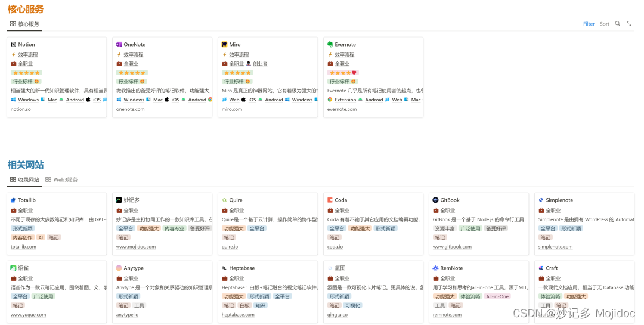Image resolution: width=644 pixels, height=325 pixels.
Task: Click the AI tag on the Totallib card
Action: pos(41,237)
